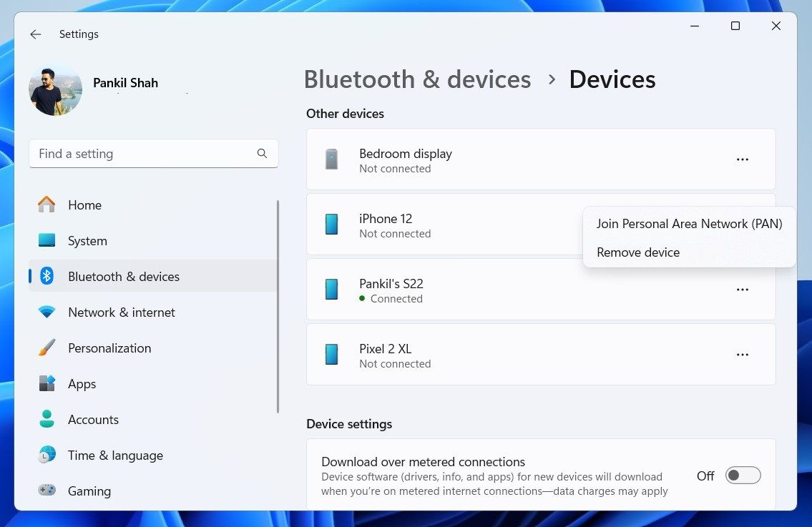The width and height of the screenshot is (812, 527).
Task: Open Pankil's S22 options menu
Action: pyautogui.click(x=743, y=289)
